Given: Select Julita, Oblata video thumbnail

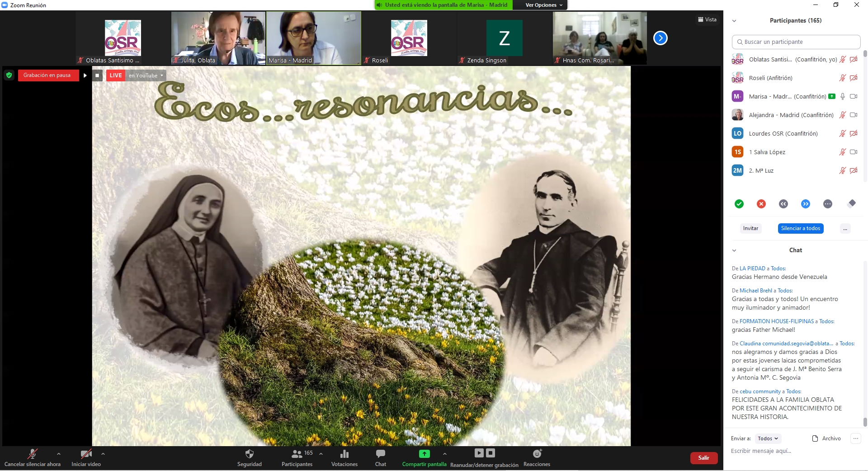Looking at the screenshot, I should pos(218,38).
